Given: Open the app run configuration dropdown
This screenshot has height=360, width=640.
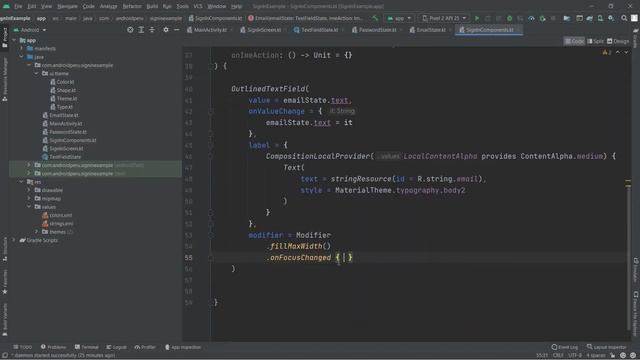Looking at the screenshot, I should click(399, 18).
